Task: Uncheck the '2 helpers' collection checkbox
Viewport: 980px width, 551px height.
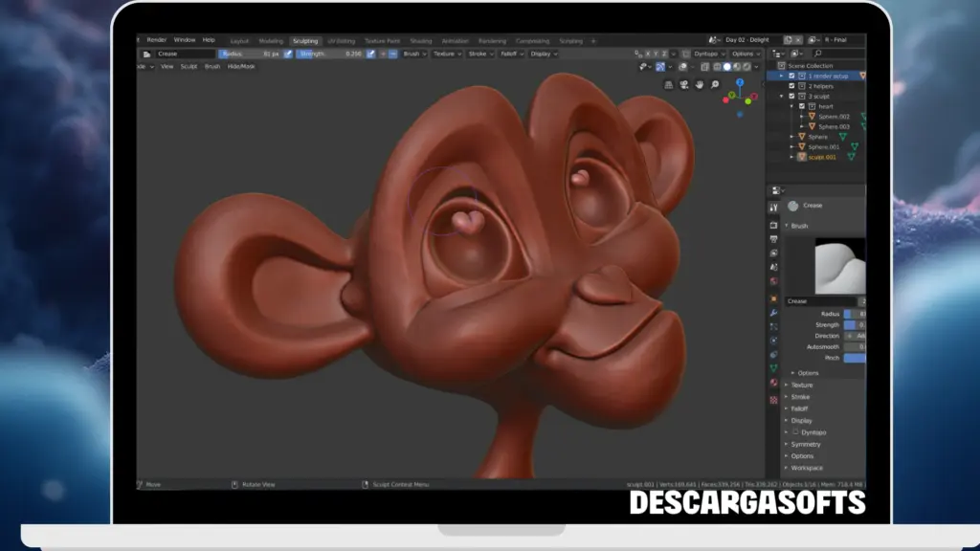Action: pyautogui.click(x=791, y=86)
